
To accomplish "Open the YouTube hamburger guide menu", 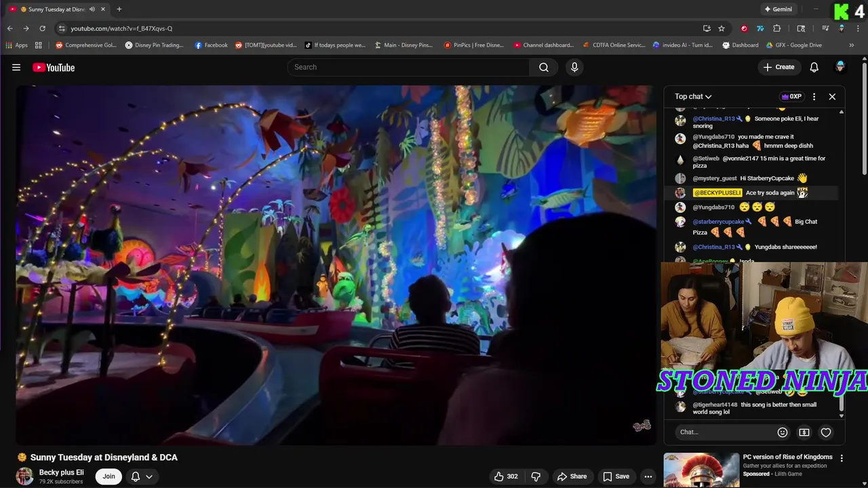I will coord(16,67).
